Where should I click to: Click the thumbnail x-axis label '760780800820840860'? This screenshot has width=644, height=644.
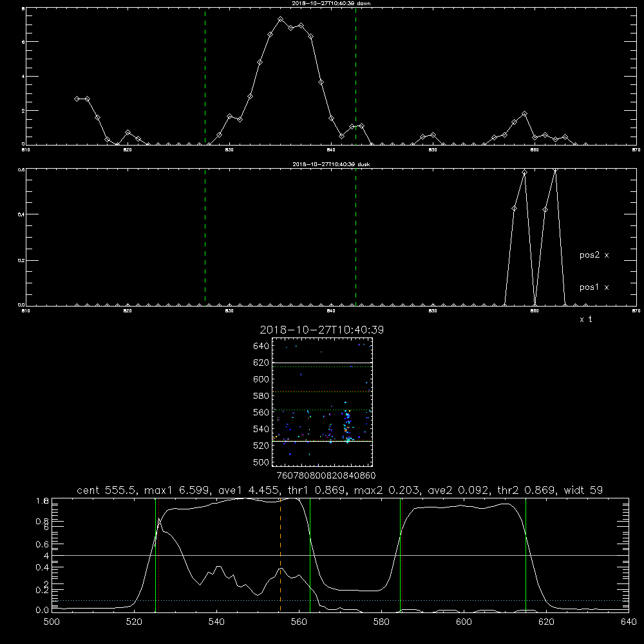(x=326, y=476)
